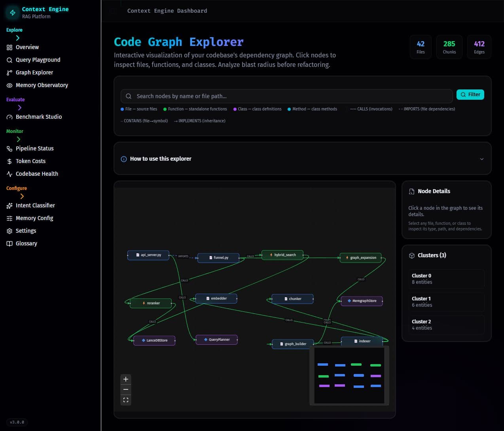Zoom out with the minus control
This screenshot has height=431, width=504.
coord(126,389)
